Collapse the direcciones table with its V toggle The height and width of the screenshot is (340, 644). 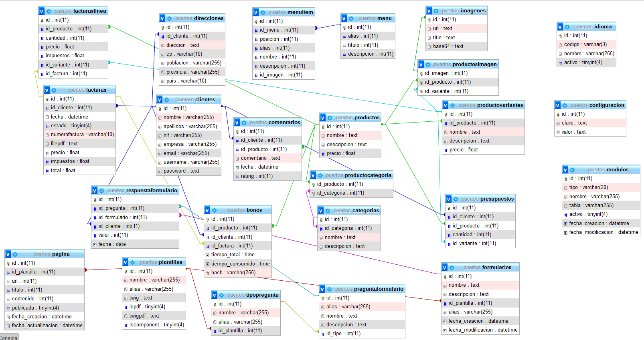pyautogui.click(x=162, y=18)
